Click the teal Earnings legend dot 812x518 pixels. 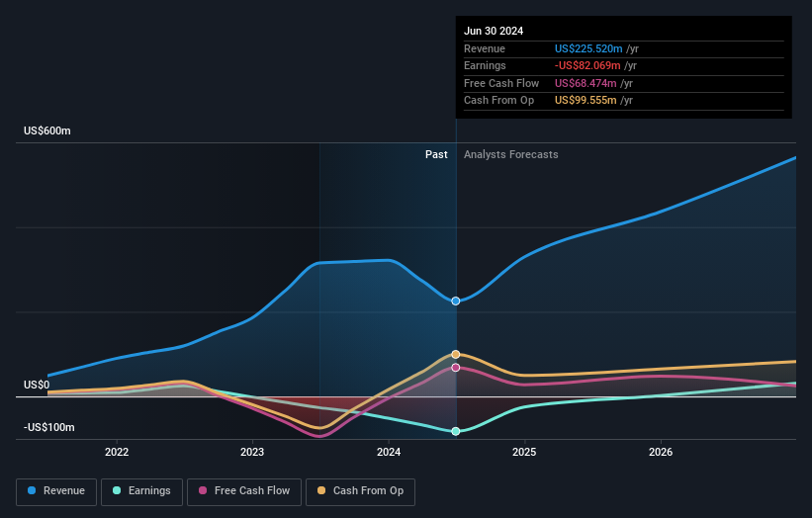coord(117,490)
